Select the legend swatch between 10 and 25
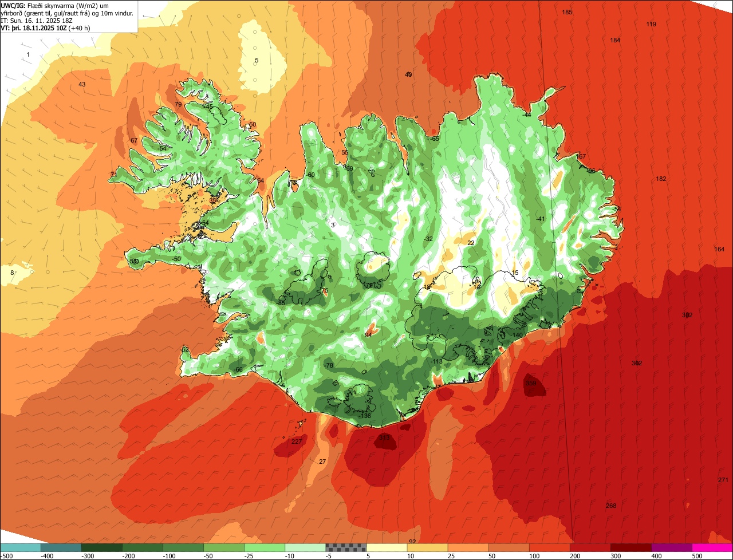This screenshot has width=733, height=560. tap(427, 547)
